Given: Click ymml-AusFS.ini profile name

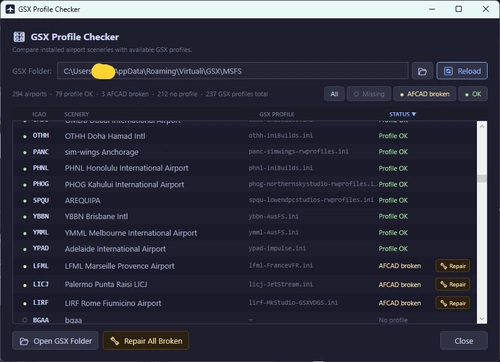Looking at the screenshot, I should click(x=274, y=232).
